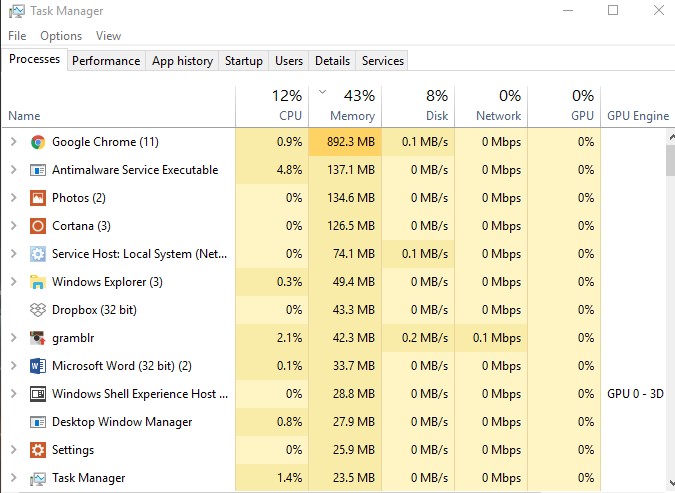Viewport: 675px width, 493px height.
Task: Click the vertical scrollbar thumb
Action: tap(671, 160)
